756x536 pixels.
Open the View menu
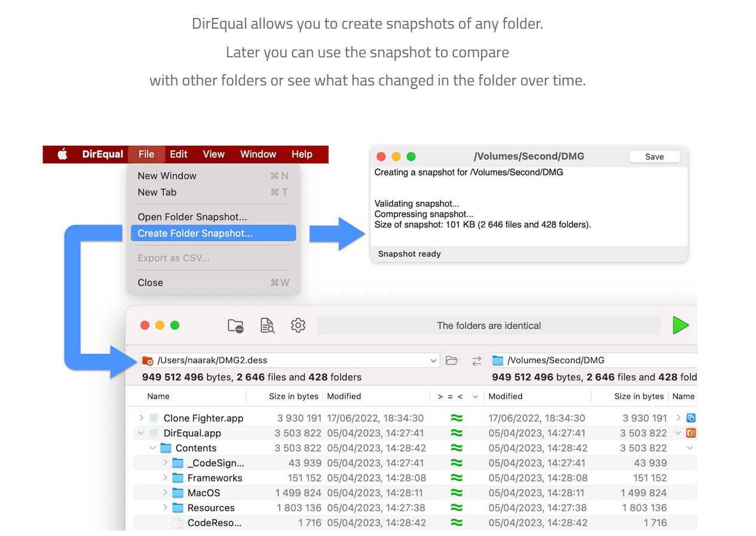pyautogui.click(x=213, y=154)
